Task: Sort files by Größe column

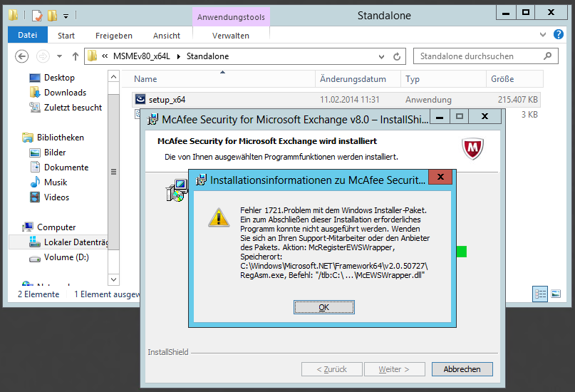Action: (514, 79)
